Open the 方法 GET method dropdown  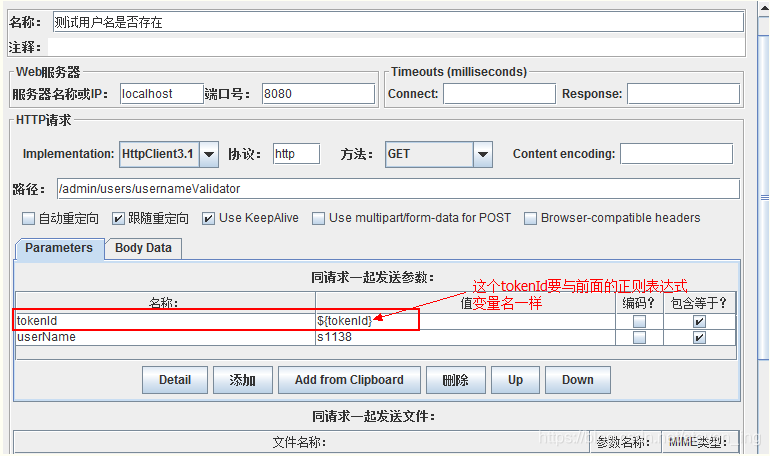tap(439, 154)
